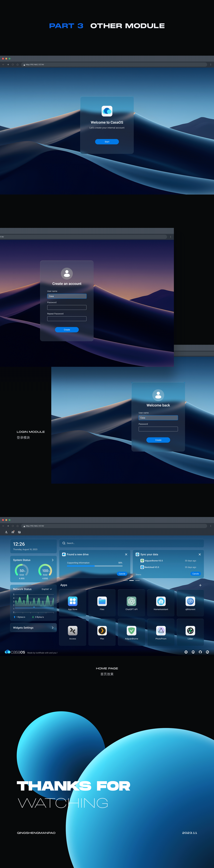Open the Enp2s0 network interface dropdown
The image size is (214, 868).
[x=47, y=589]
